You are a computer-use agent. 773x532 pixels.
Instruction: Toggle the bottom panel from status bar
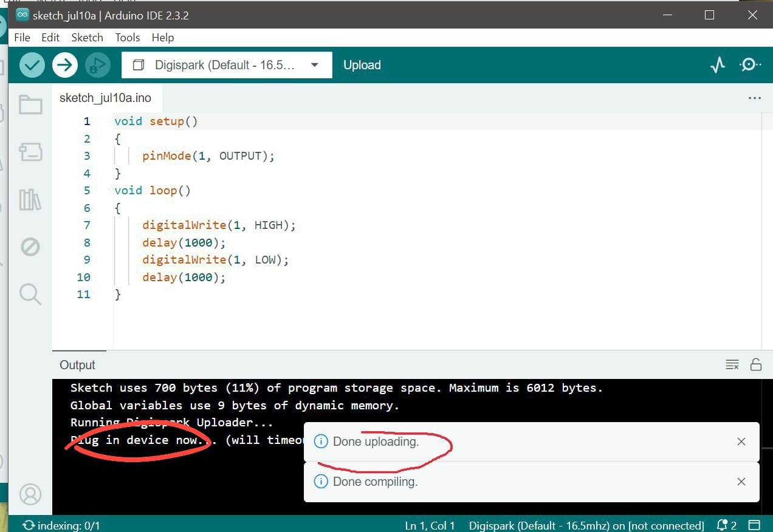[754, 525]
